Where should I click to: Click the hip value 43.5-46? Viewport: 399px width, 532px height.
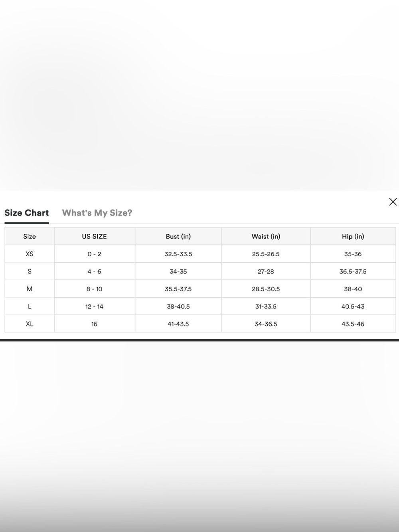pyautogui.click(x=353, y=324)
